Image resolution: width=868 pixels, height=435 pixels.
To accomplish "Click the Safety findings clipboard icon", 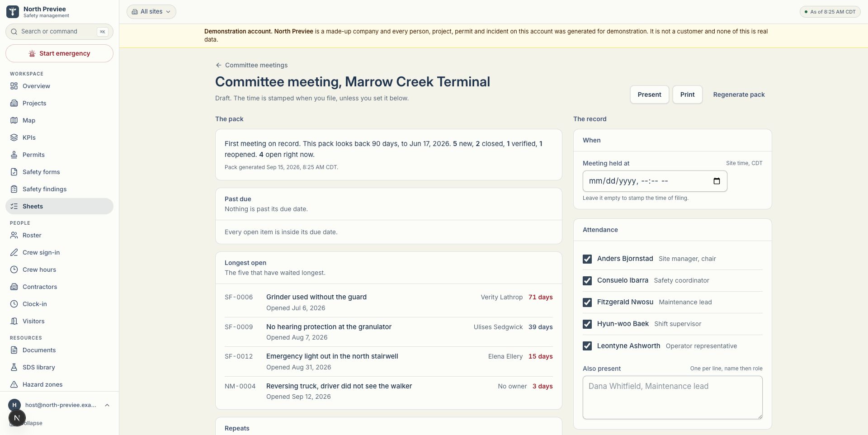I will 14,189.
